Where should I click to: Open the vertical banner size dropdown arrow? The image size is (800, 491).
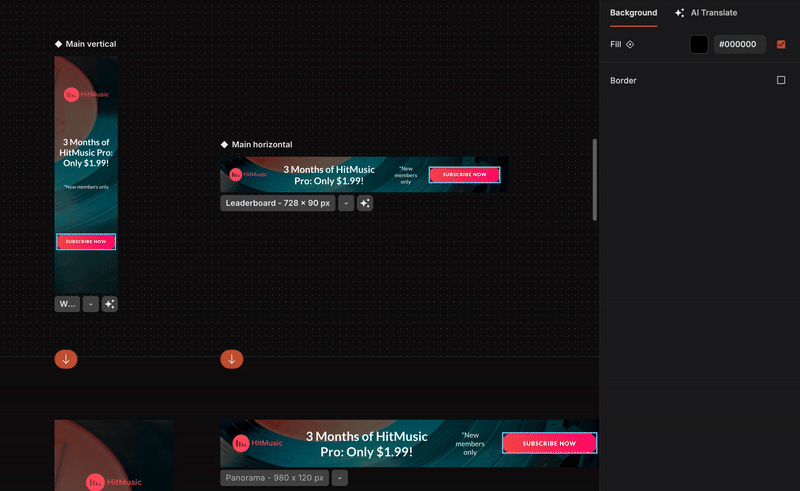[x=90, y=304]
